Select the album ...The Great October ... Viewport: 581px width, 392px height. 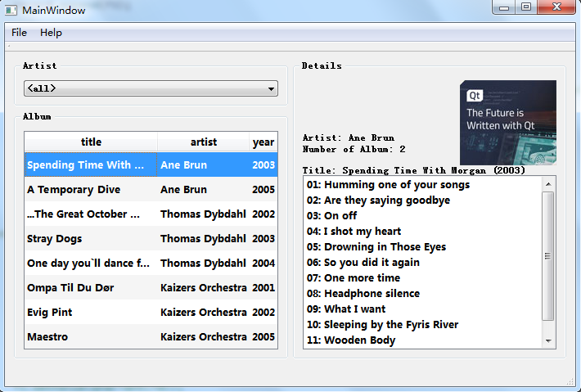91,214
